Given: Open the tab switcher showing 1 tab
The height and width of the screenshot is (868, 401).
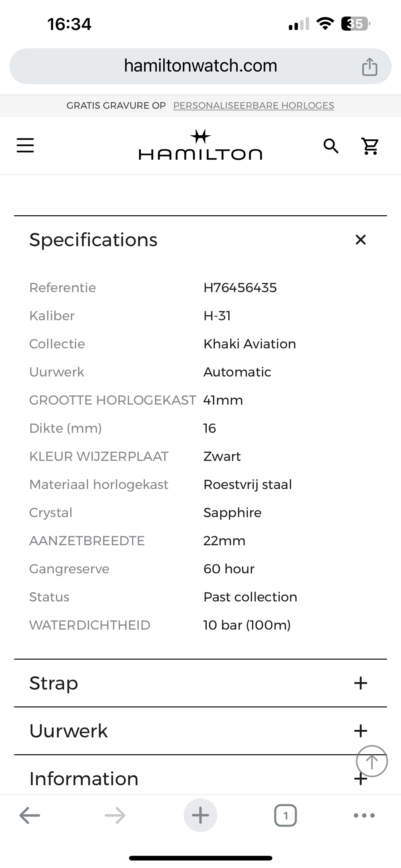Looking at the screenshot, I should click(x=285, y=816).
